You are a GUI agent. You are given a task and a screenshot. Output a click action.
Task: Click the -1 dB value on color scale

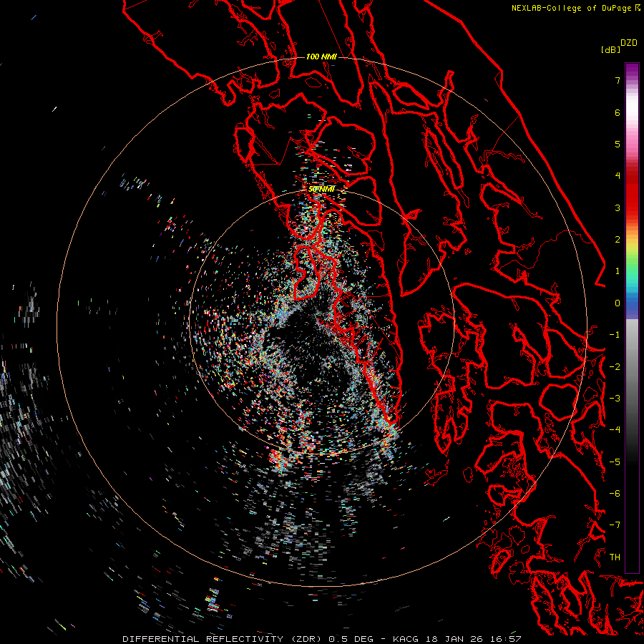(x=615, y=335)
